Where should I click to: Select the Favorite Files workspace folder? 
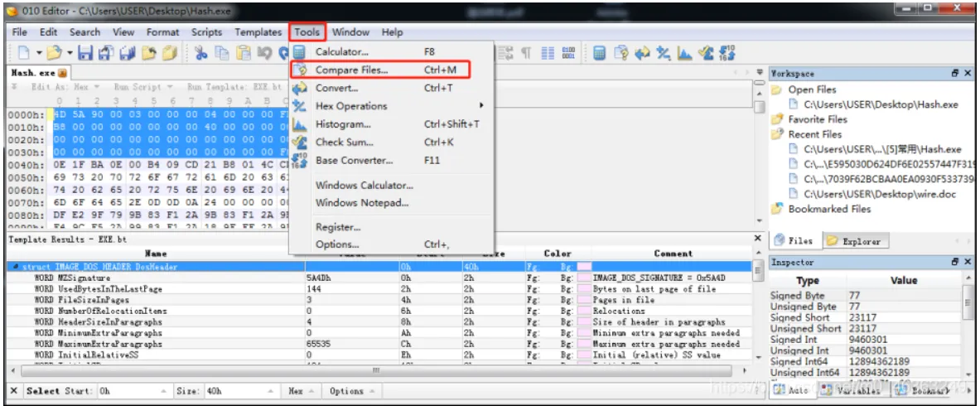[810, 119]
